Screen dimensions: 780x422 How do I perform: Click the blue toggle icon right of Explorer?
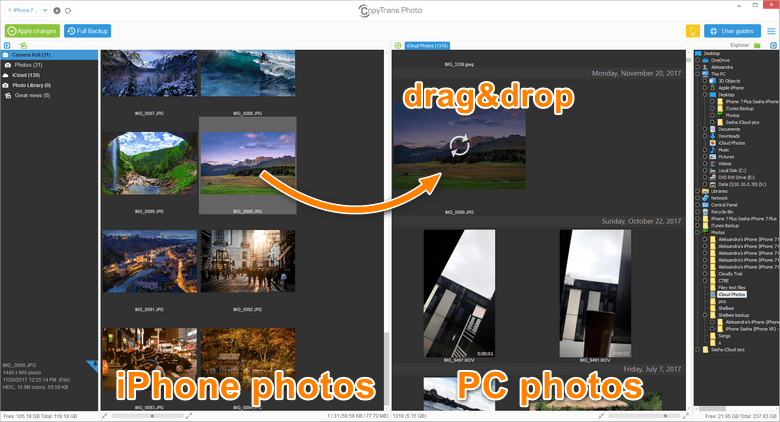coord(773,45)
